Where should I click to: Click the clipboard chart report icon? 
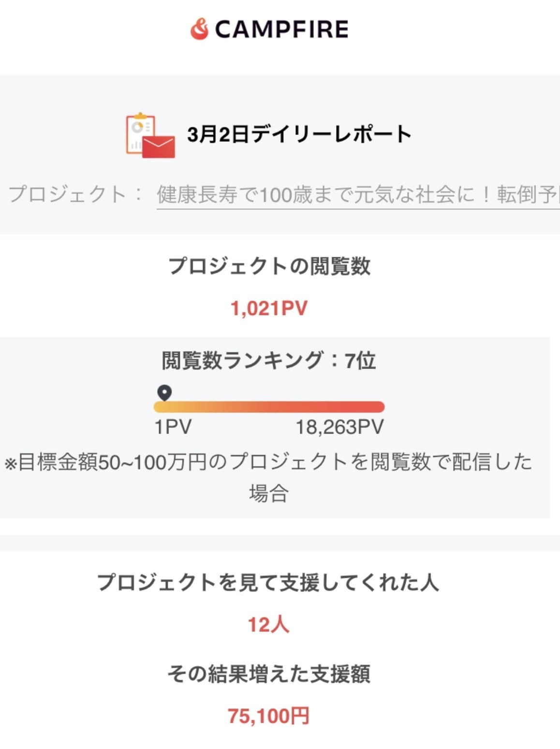point(139,132)
